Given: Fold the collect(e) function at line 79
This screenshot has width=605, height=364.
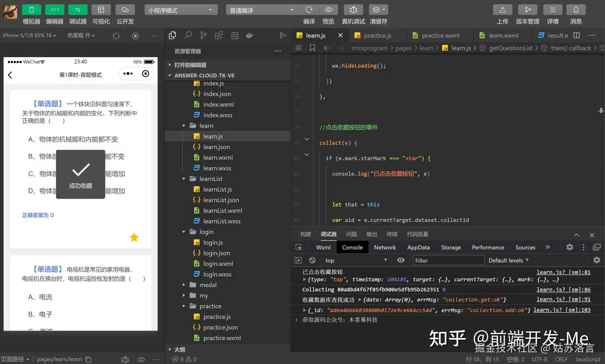Looking at the screenshot, I should pos(307,139).
